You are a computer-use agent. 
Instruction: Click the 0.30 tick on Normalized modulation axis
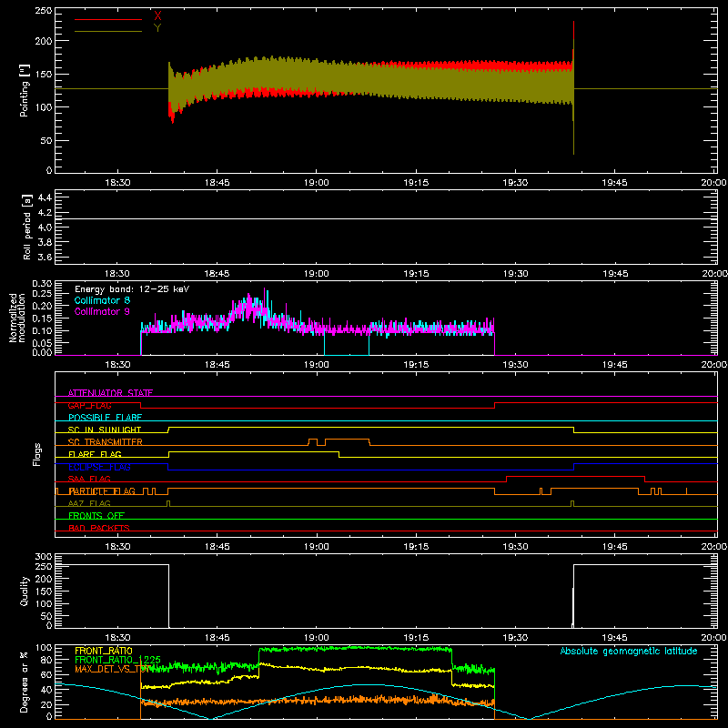(42, 284)
